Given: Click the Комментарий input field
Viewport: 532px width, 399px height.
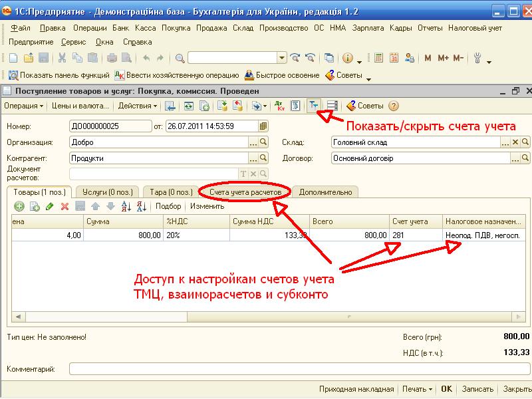Looking at the screenshot, I should (x=300, y=369).
